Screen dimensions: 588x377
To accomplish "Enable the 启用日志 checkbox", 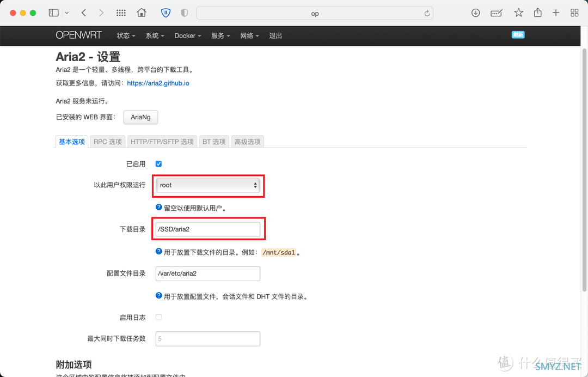I will coord(158,318).
